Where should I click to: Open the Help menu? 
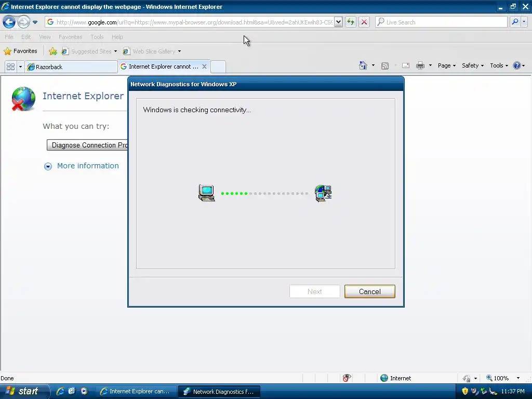117,37
